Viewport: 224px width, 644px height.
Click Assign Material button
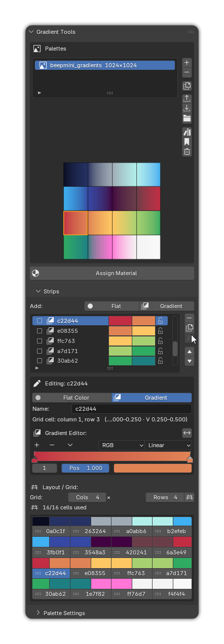coord(112,273)
